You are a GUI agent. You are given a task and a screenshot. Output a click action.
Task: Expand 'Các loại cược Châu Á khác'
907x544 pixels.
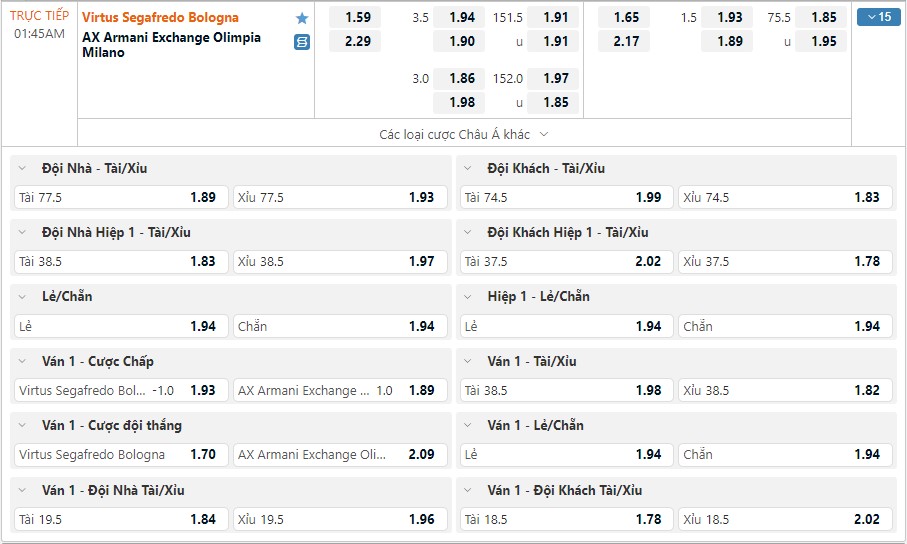pyautogui.click(x=463, y=134)
